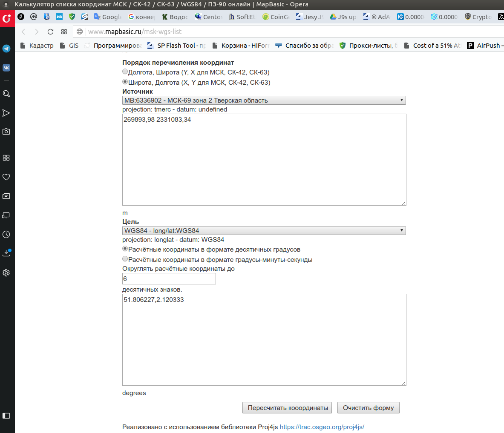Open Speed Dial grid in sidebar

click(x=6, y=158)
